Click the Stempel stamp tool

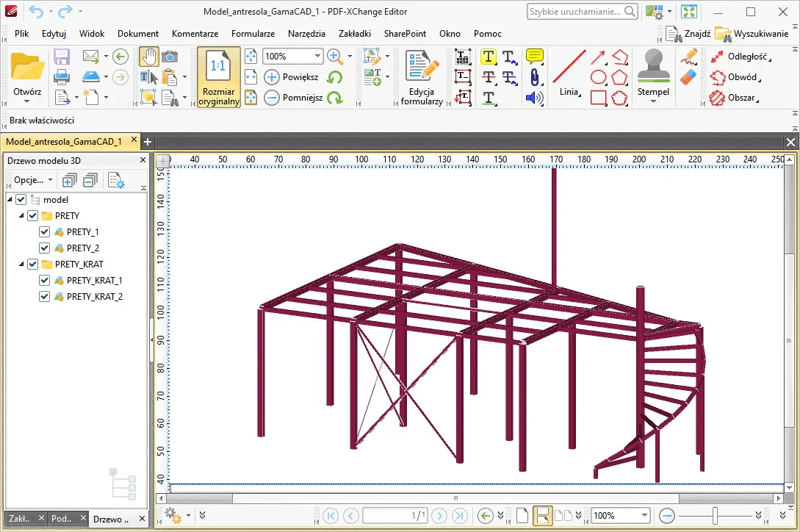653,73
